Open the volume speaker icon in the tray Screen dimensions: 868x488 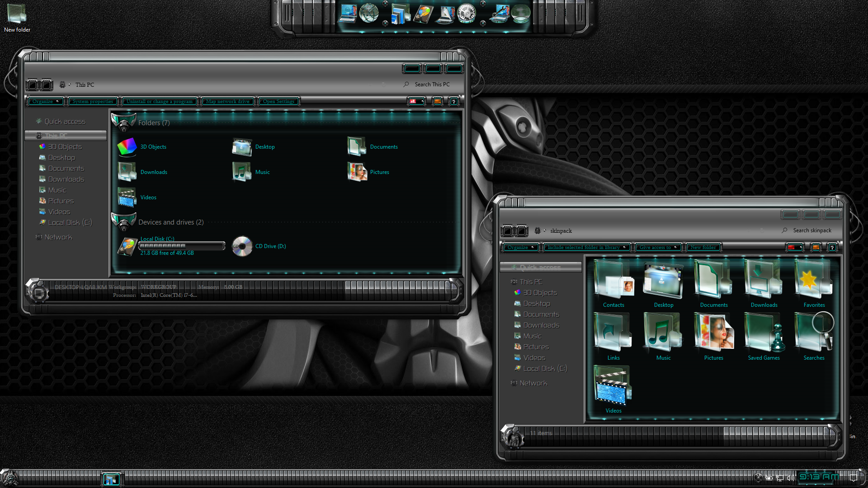tap(790, 478)
